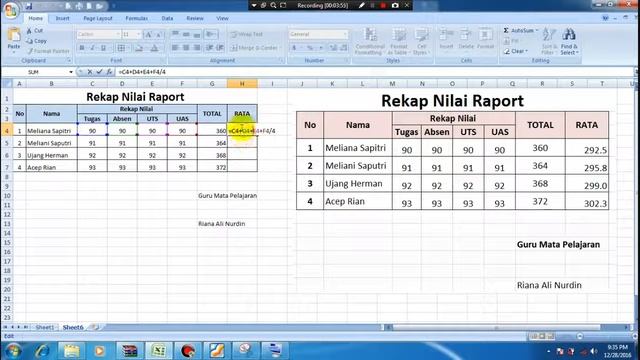Viewport: 640px width, 360px height.
Task: Open recorder toolbar dropdown arrow
Action: click(x=253, y=5)
